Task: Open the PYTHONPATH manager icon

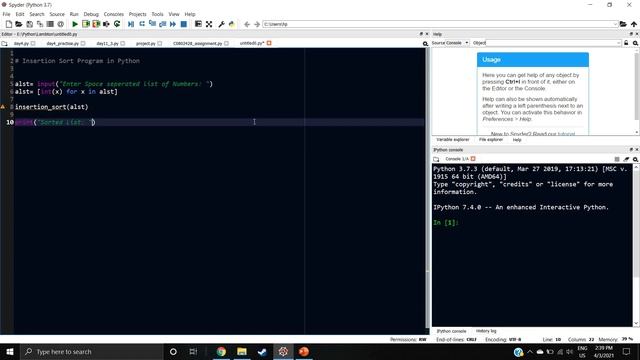Action: tap(232, 24)
